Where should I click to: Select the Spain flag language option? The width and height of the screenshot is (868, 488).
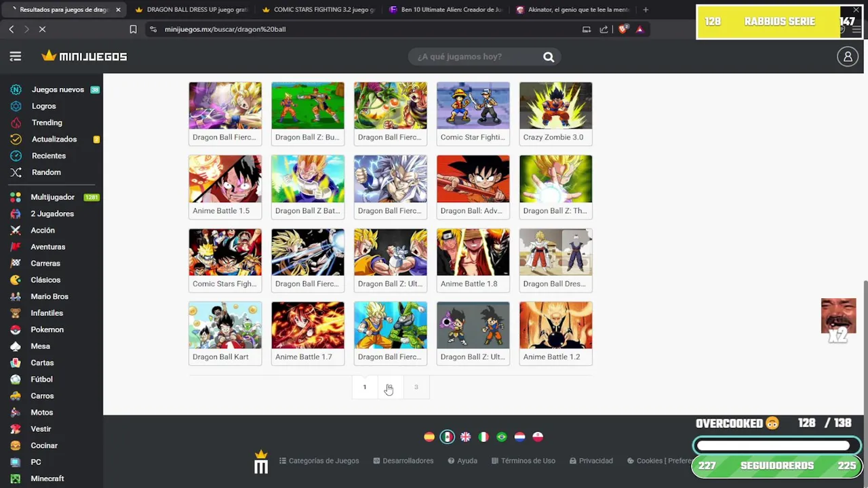coord(429,437)
